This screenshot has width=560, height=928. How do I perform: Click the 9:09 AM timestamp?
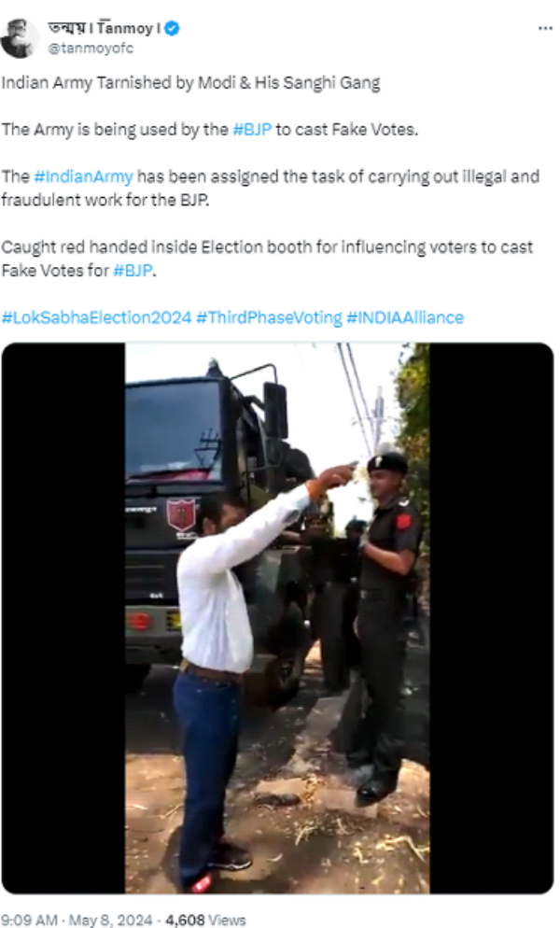pyautogui.click(x=29, y=921)
